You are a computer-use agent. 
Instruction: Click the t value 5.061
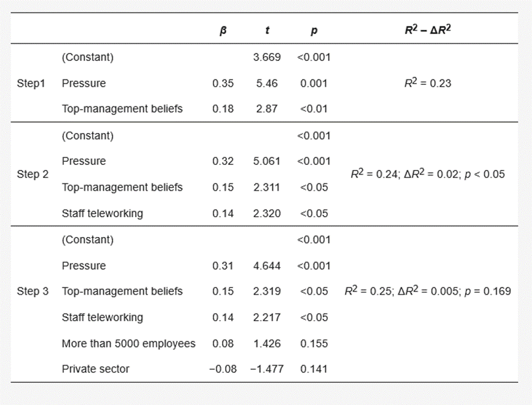coord(267,161)
